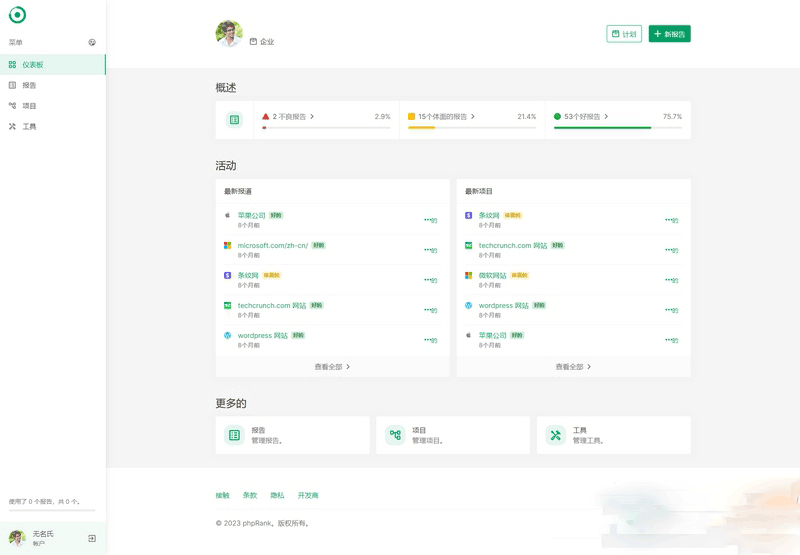Click the WordPress favicon in 最新报道
This screenshot has width=800, height=555.
click(x=228, y=336)
